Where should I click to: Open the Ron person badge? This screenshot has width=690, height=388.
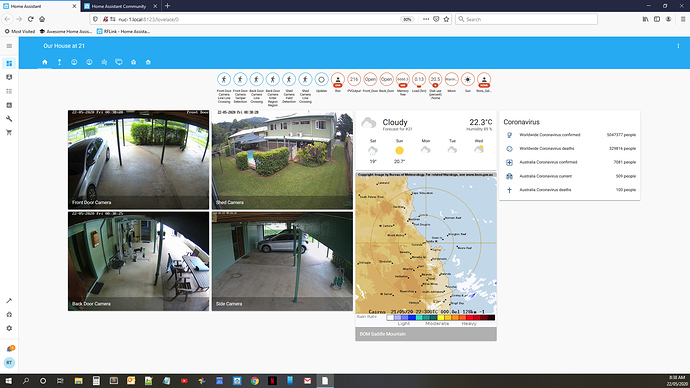pos(338,80)
